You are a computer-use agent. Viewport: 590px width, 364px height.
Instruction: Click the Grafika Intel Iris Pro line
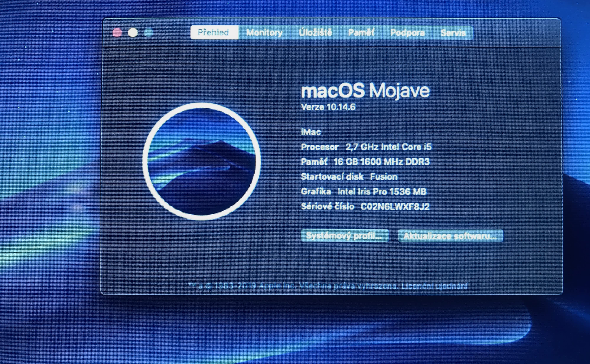tap(363, 191)
